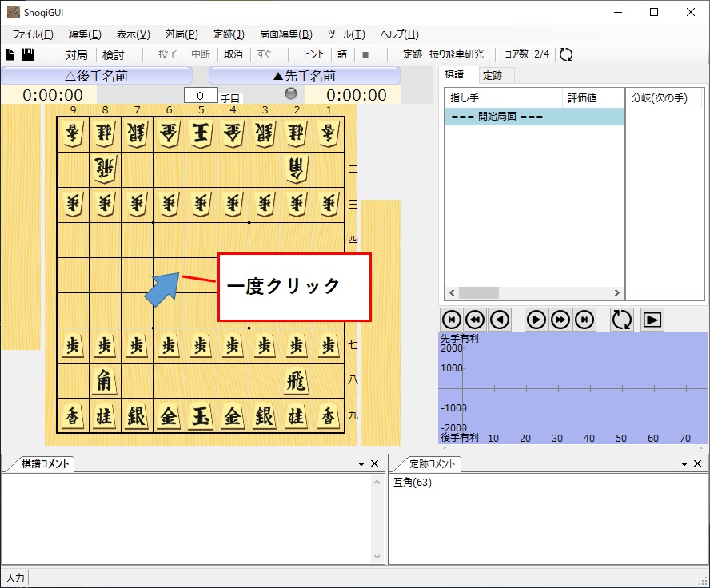Click the stop square icon in toolbar
The image size is (710, 588).
(365, 55)
